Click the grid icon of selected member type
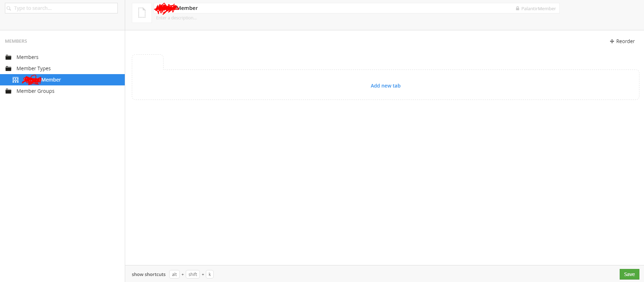The width and height of the screenshot is (644, 282). click(x=16, y=80)
